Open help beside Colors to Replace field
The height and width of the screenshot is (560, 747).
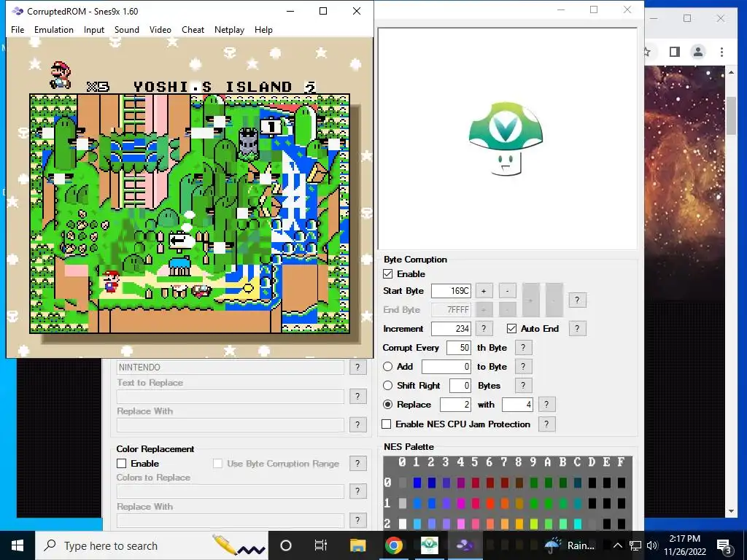click(357, 491)
